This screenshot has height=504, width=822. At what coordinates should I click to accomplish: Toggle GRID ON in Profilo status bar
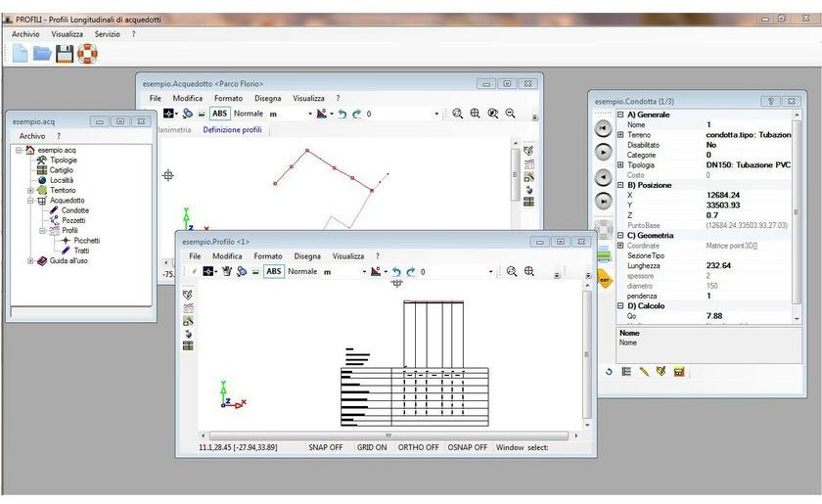click(x=371, y=447)
